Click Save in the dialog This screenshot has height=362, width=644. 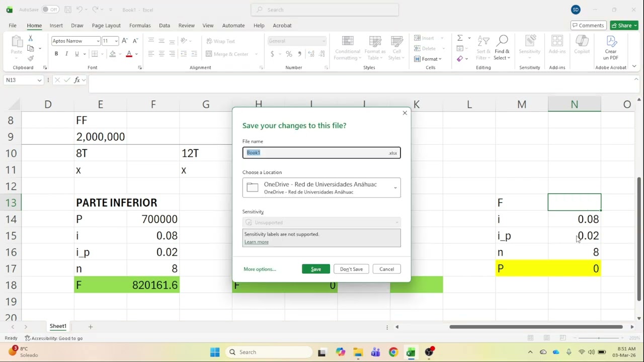click(x=316, y=269)
